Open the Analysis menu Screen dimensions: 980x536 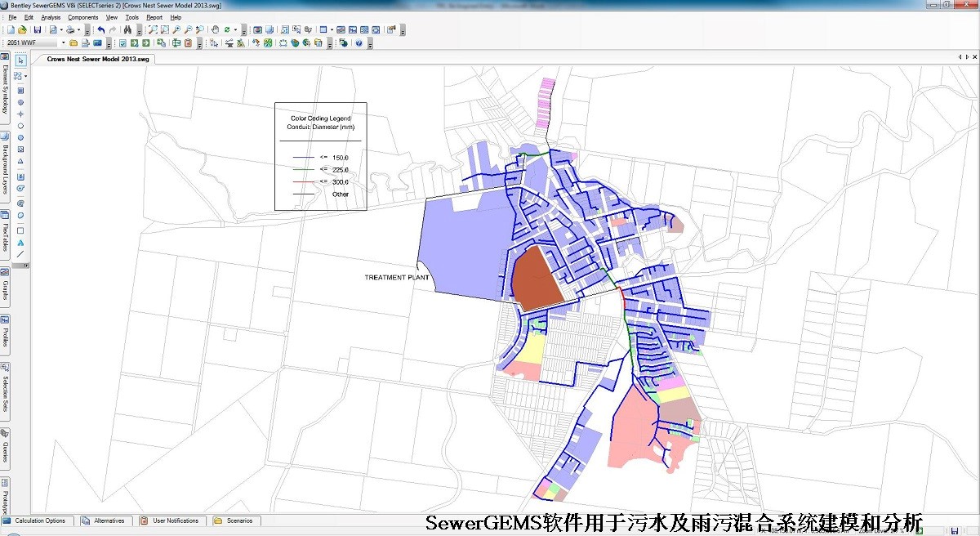pos(51,17)
